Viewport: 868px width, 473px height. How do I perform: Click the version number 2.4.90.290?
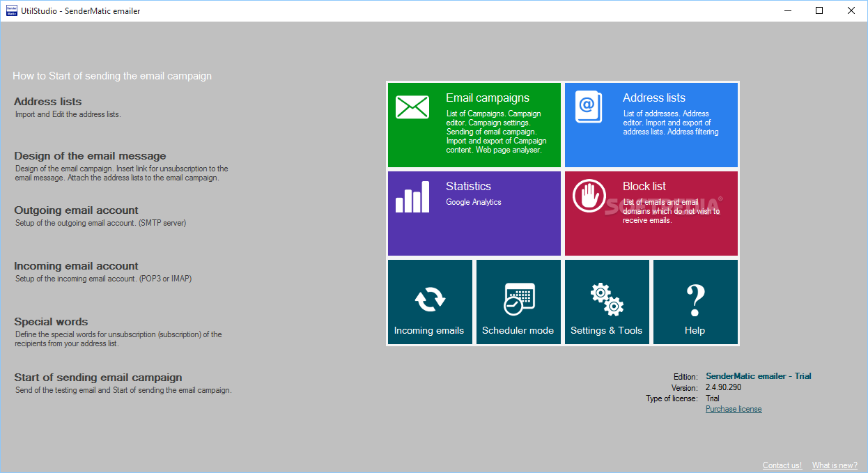click(723, 387)
